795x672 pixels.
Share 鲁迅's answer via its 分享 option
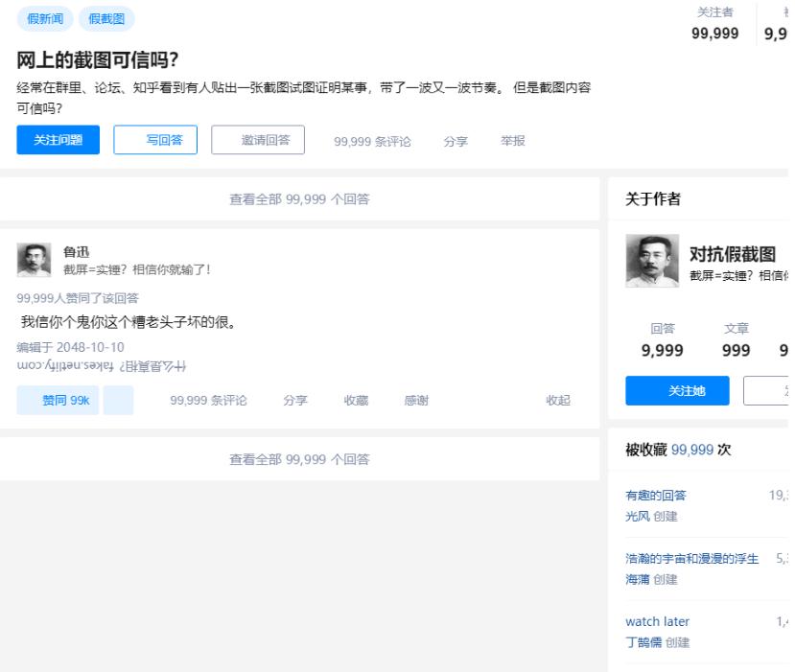[295, 400]
